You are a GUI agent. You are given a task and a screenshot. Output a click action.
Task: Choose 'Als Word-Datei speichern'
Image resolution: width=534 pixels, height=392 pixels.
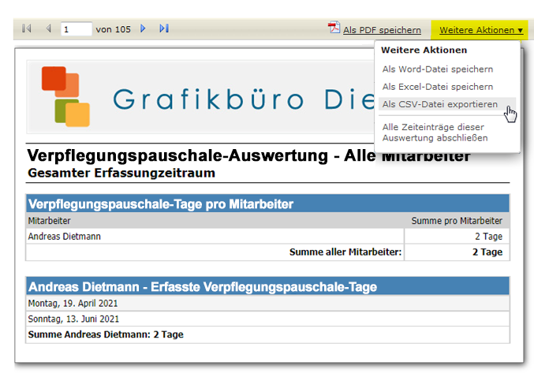[x=437, y=69]
